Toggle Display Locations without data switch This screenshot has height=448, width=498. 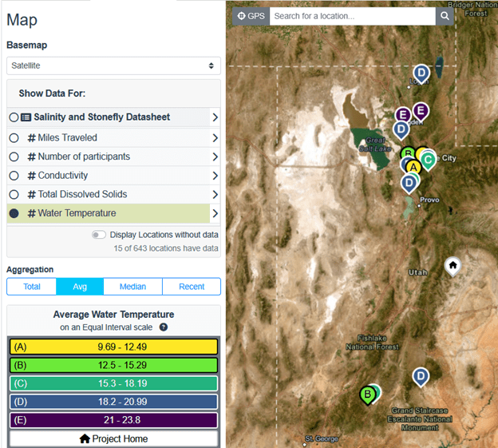[99, 235]
